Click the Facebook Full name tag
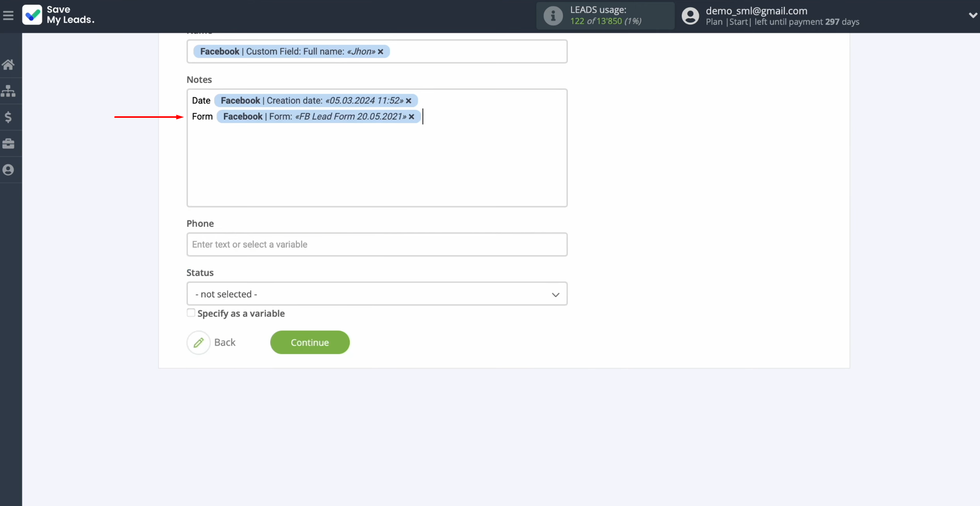This screenshot has width=980, height=506. 291,51
